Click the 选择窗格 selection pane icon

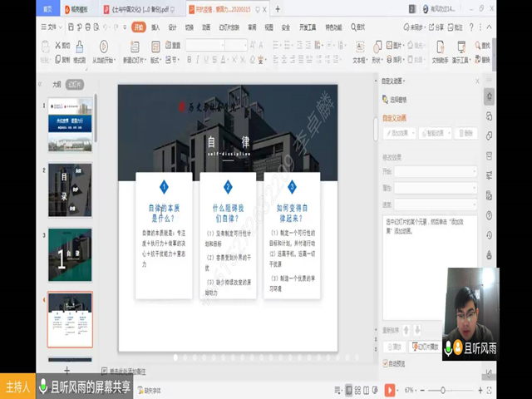click(x=386, y=99)
